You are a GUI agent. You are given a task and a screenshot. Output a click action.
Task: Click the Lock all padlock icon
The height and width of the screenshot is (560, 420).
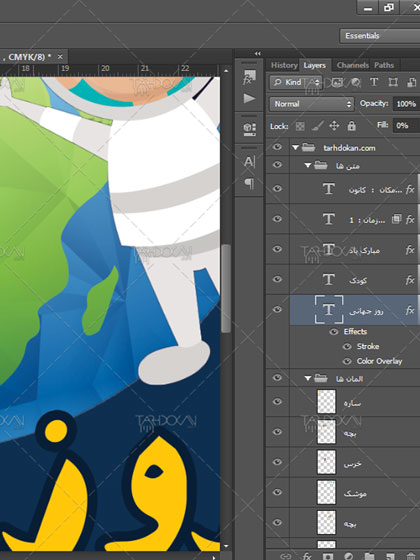(352, 126)
